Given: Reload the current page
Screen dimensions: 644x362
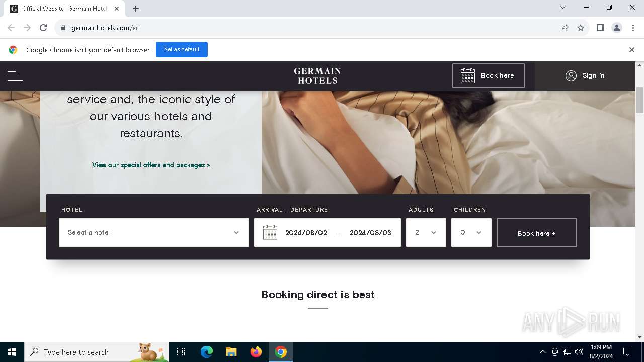Looking at the screenshot, I should [43, 28].
